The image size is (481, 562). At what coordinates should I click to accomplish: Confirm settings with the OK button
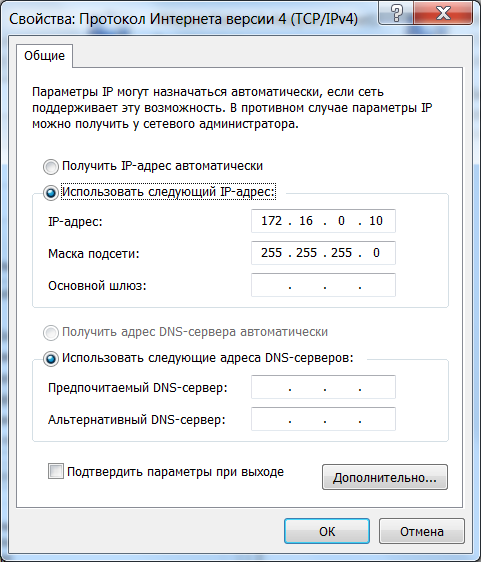[327, 531]
